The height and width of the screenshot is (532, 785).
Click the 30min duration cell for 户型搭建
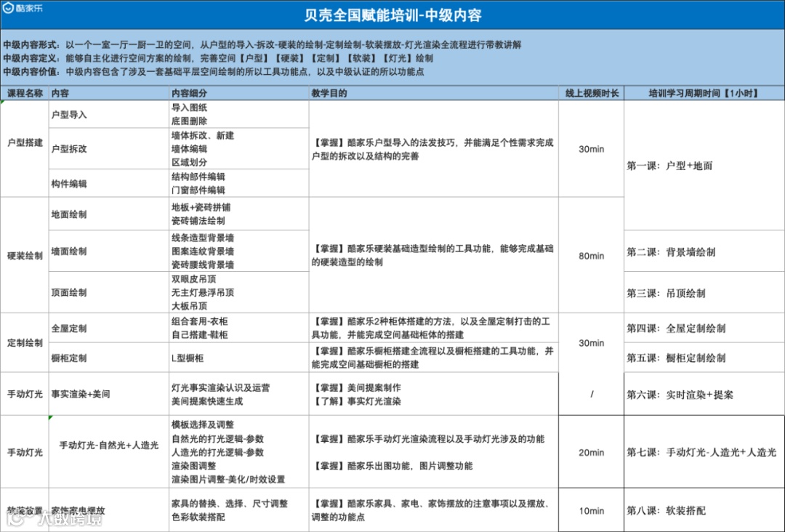(x=591, y=149)
